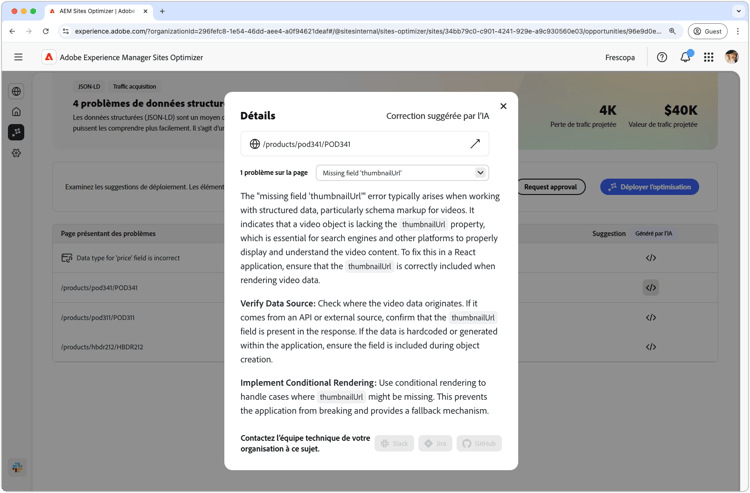This screenshot has height=493, width=750.
Task: Open the notifications bell
Action: click(685, 57)
